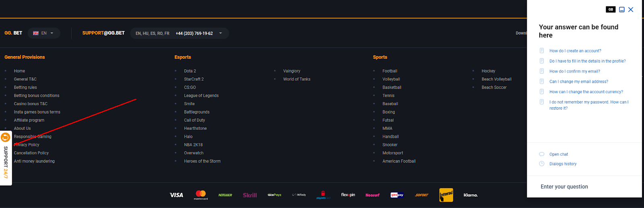644x208 pixels.
Task: Open Casino bonus T&C
Action: click(x=31, y=104)
